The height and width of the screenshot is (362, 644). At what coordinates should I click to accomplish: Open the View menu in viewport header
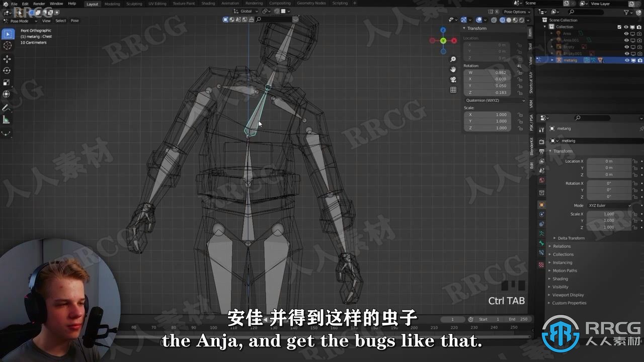[46, 21]
